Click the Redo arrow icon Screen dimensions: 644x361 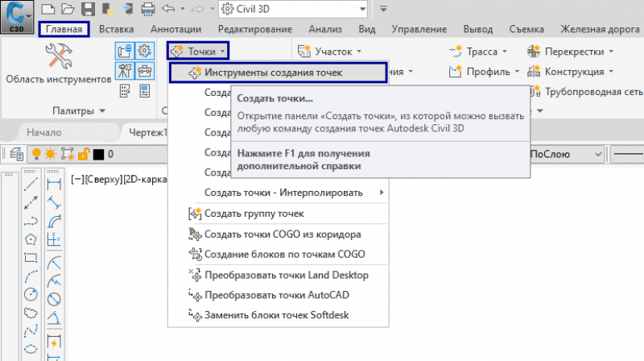click(x=198, y=9)
